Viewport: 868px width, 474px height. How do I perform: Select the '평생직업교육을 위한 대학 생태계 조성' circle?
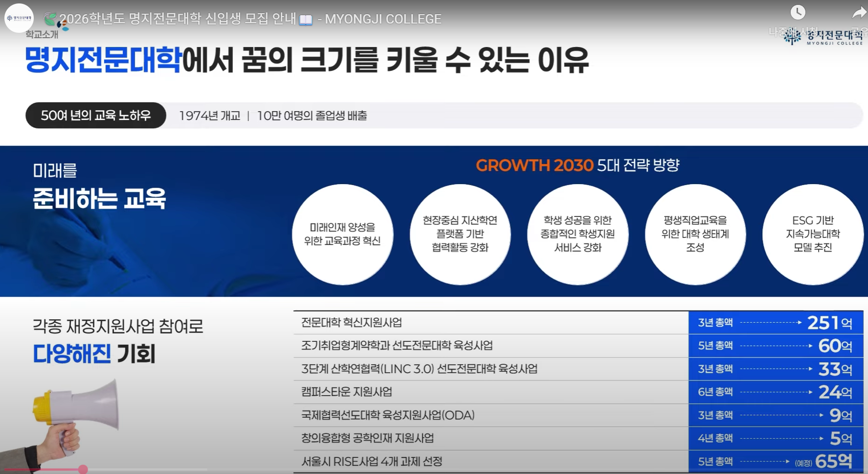click(695, 234)
